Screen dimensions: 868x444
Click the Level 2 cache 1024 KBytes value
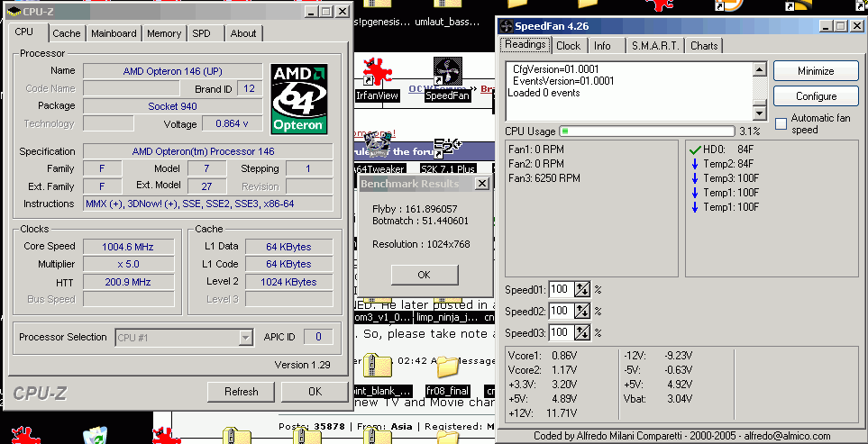click(x=289, y=282)
